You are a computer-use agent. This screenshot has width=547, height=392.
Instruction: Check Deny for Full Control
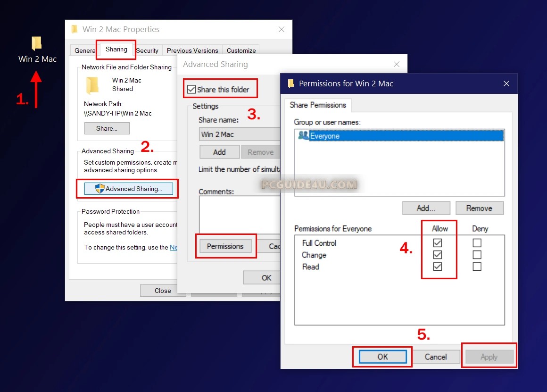(x=477, y=243)
